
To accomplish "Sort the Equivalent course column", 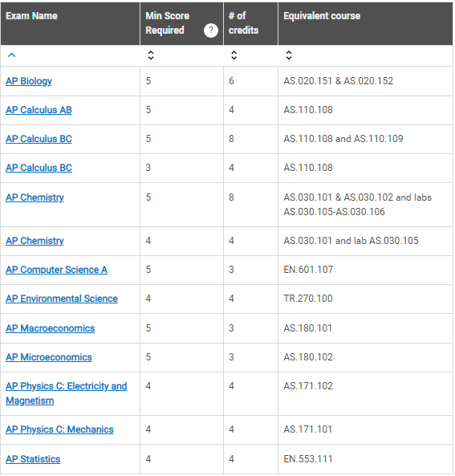I will (289, 55).
